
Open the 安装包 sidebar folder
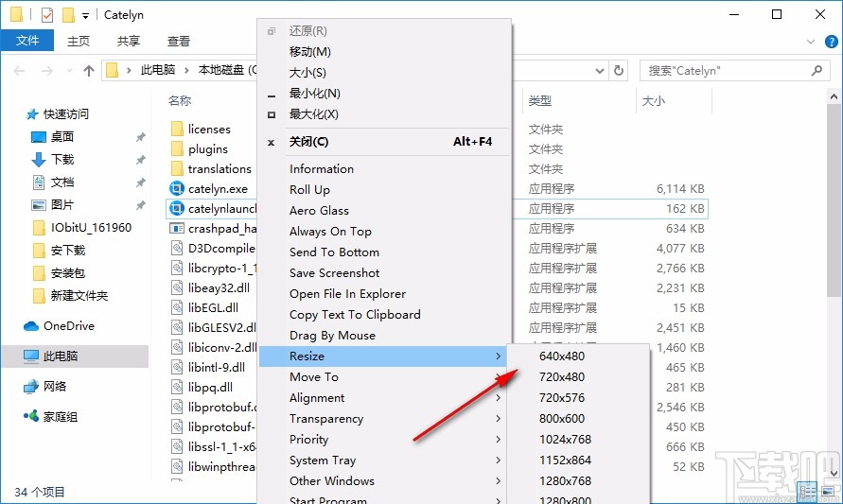pyautogui.click(x=68, y=273)
